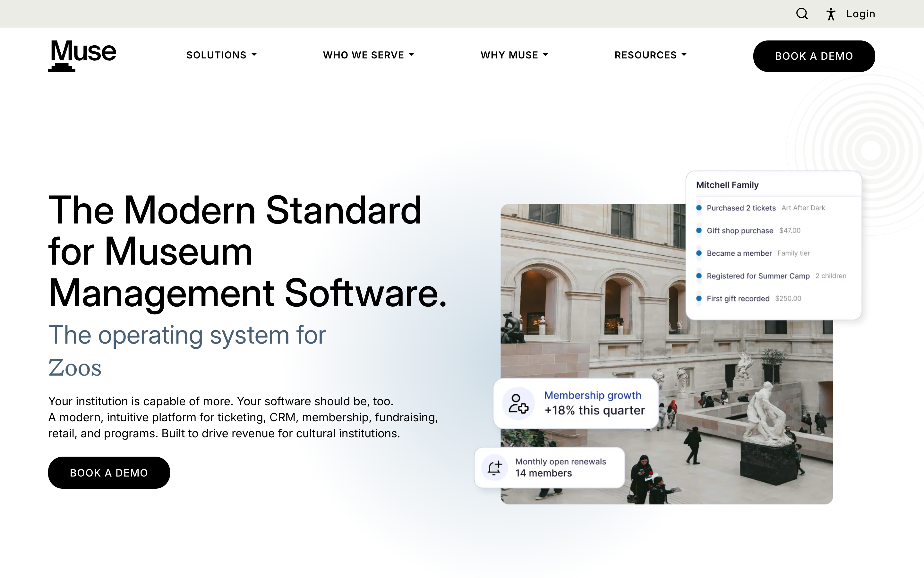924x578 pixels.
Task: Expand the Who We Serve menu
Action: (368, 55)
